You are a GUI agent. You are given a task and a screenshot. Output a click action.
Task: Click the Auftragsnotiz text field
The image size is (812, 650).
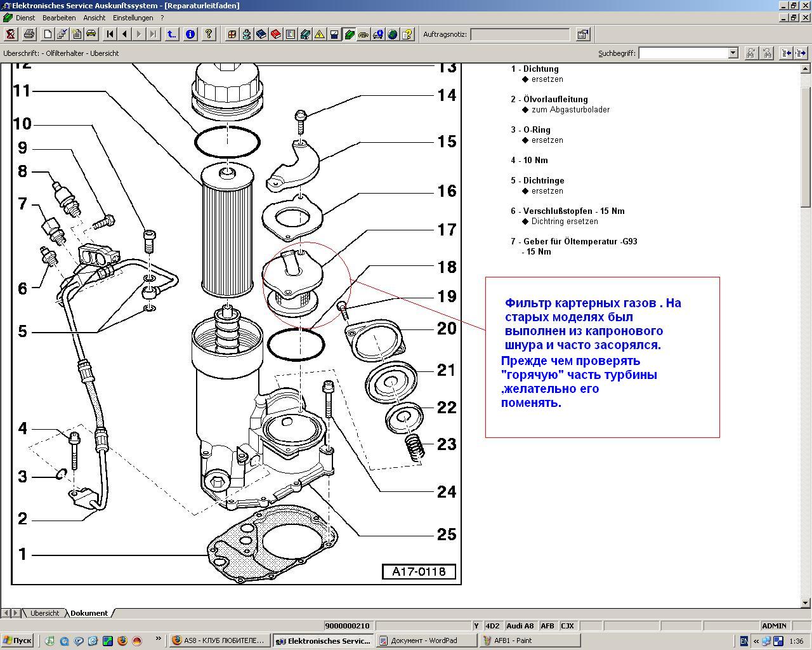point(520,34)
